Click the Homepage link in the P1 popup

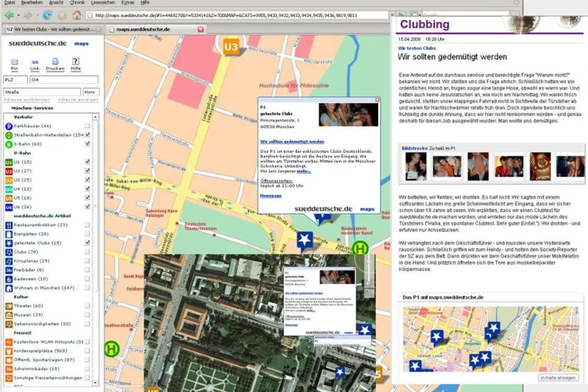271,196
